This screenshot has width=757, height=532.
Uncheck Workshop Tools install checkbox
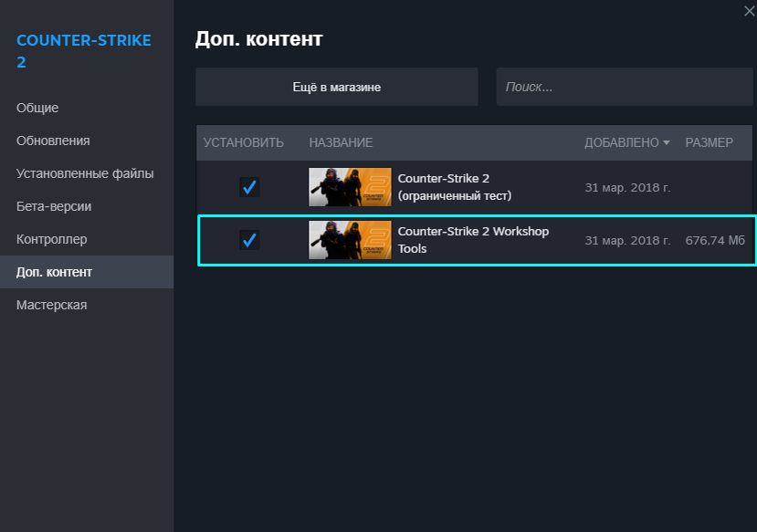[x=249, y=240]
